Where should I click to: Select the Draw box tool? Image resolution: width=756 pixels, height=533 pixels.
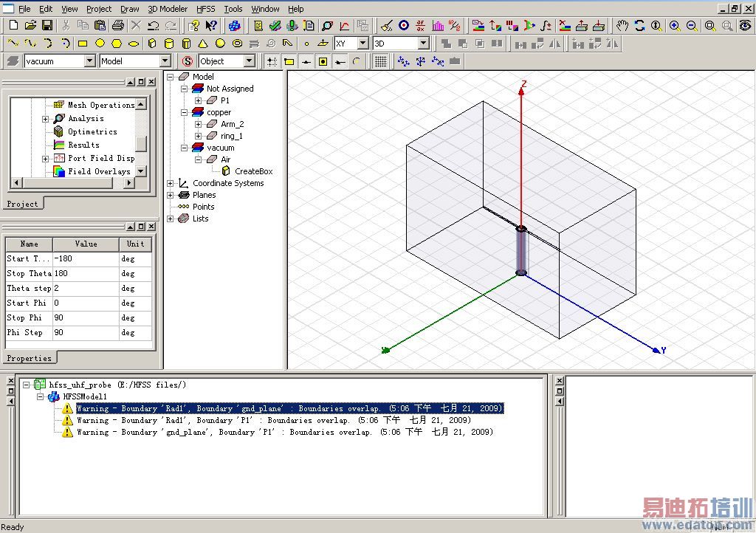[x=152, y=44]
